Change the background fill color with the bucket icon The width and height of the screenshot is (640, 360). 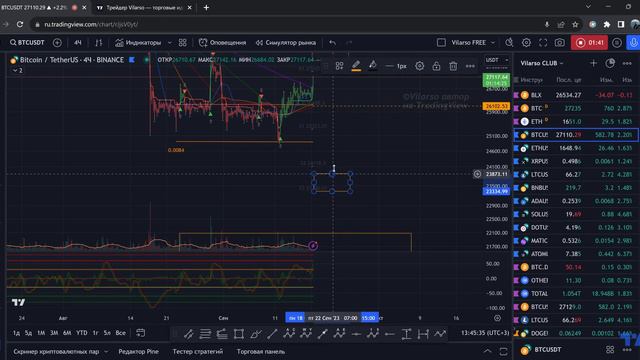pos(373,65)
